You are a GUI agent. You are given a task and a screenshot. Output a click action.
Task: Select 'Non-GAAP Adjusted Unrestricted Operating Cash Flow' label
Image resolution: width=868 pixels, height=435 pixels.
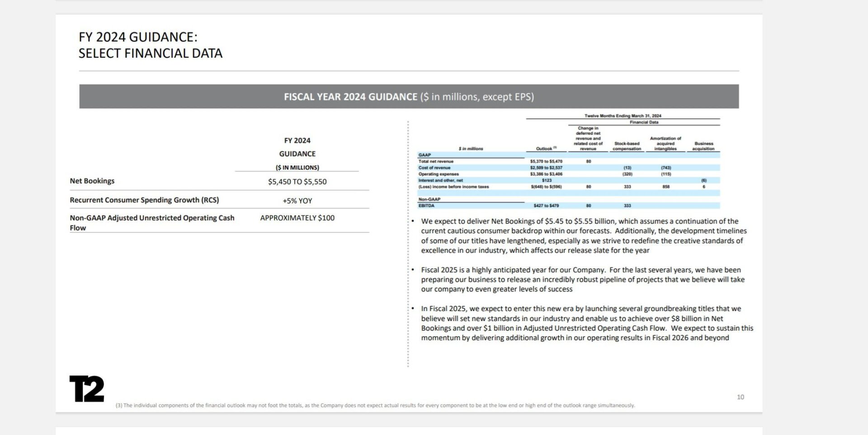[x=152, y=222]
